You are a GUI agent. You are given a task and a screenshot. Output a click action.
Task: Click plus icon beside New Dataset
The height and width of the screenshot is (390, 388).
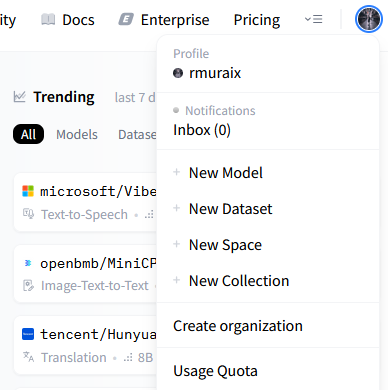coord(177,208)
